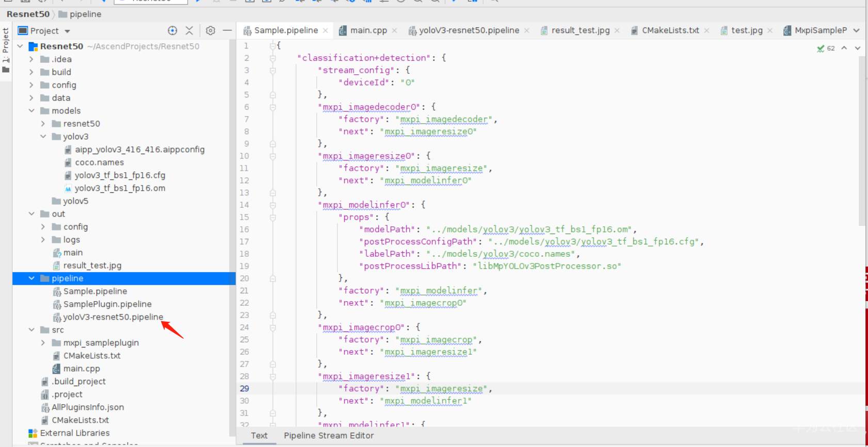Close the Sample.pipeline editor tab
Screen dimensions: 868x447
(x=325, y=30)
